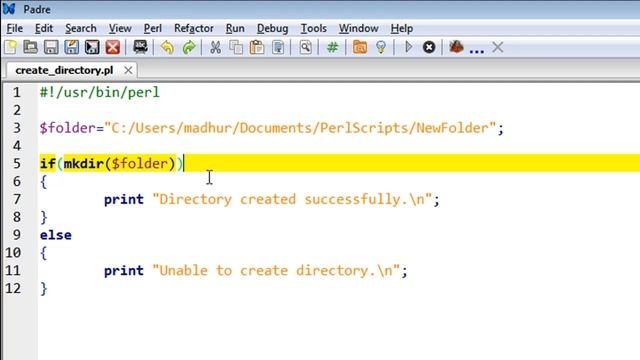The width and height of the screenshot is (640, 360).
Task: Open the Debug menu
Action: pos(272,28)
